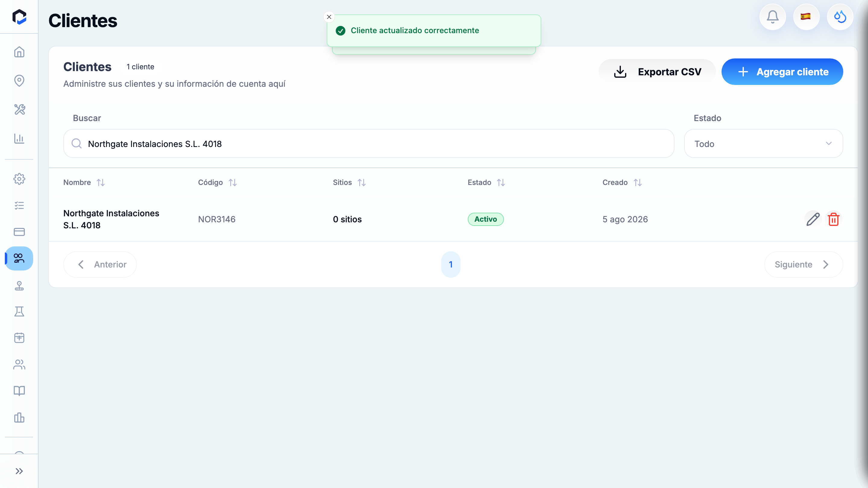Open the joystick-style sidebar icon
The height and width of the screenshot is (488, 868).
[19, 286]
